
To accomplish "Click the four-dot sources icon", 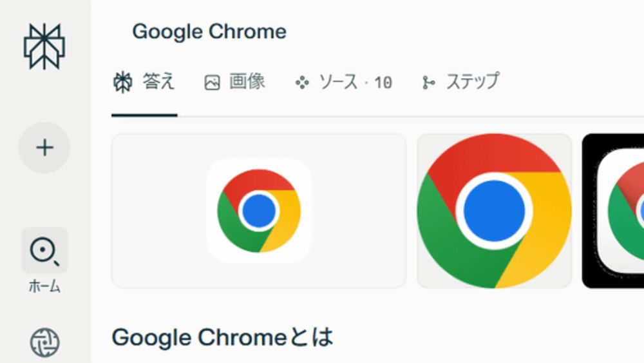I will pyautogui.click(x=302, y=83).
